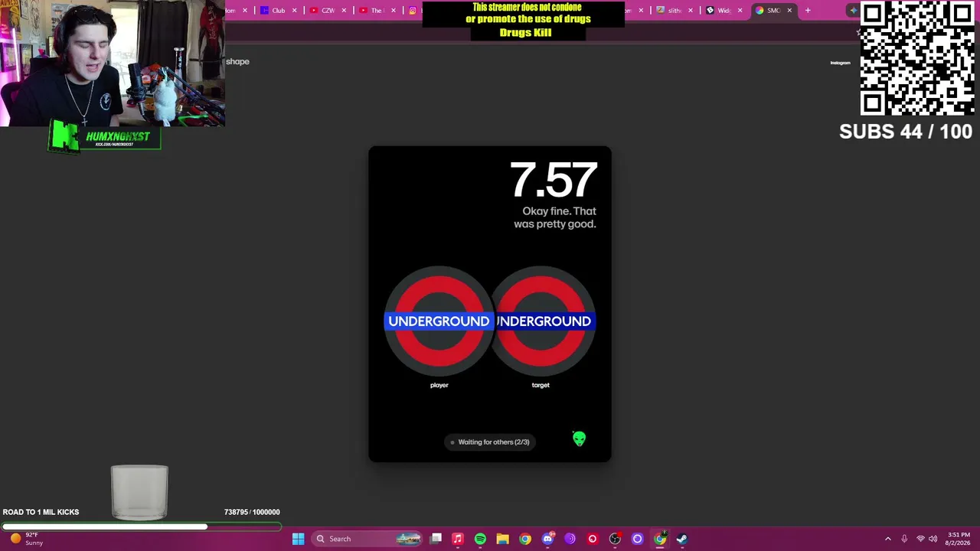The image size is (980, 551).
Task: Click in the taskbar Search box
Action: point(368,539)
